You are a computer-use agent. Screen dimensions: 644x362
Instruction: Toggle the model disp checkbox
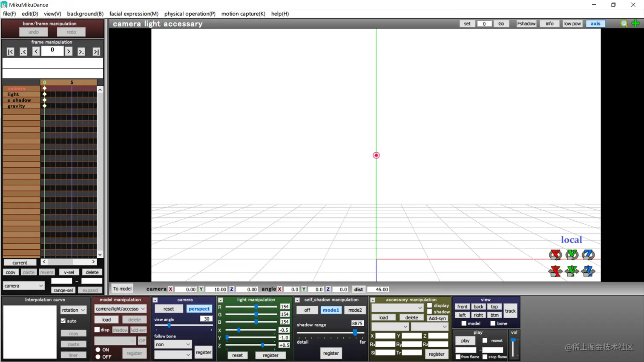click(x=97, y=330)
